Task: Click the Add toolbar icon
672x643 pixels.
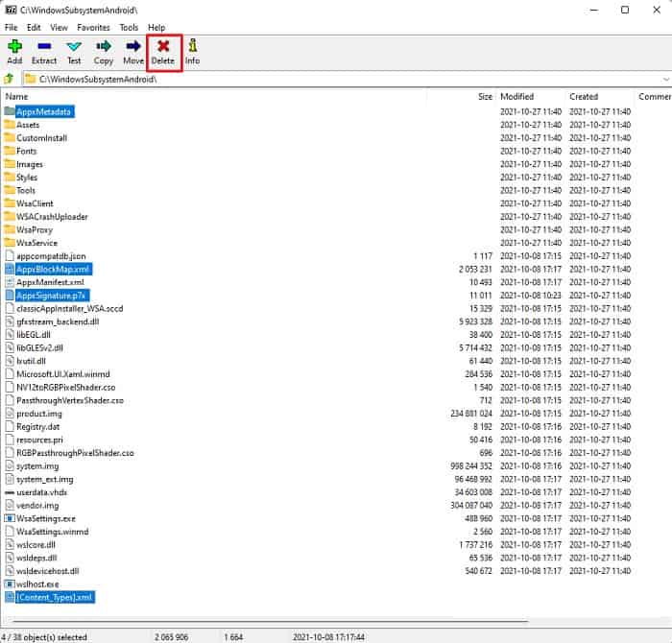Action: pyautogui.click(x=13, y=50)
